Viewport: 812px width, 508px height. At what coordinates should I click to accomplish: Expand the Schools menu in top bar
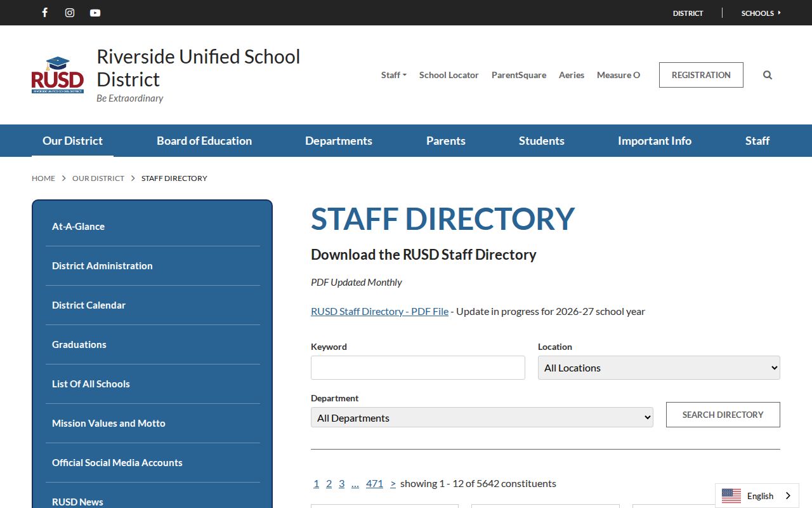pos(761,13)
